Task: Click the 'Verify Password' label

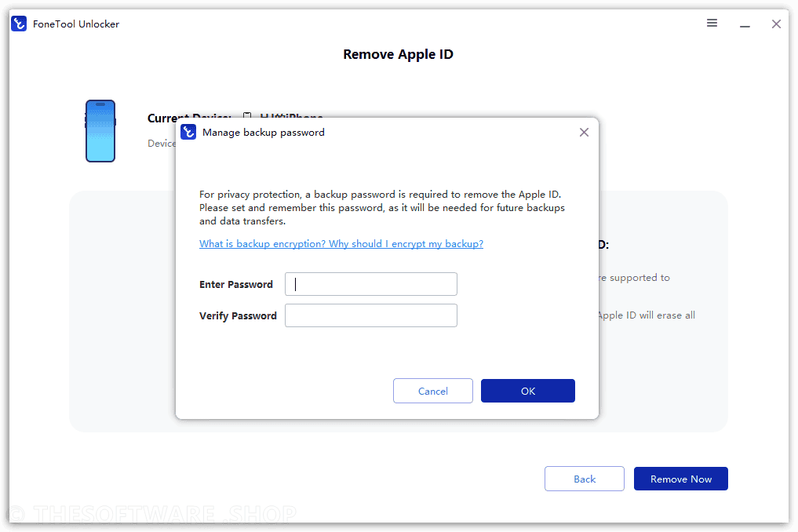Action: click(238, 316)
